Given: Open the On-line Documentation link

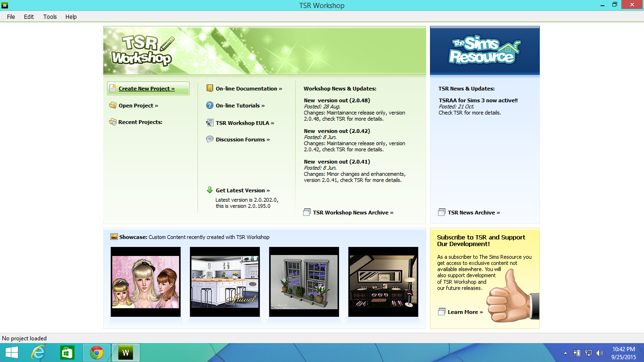Looking at the screenshot, I should point(249,89).
